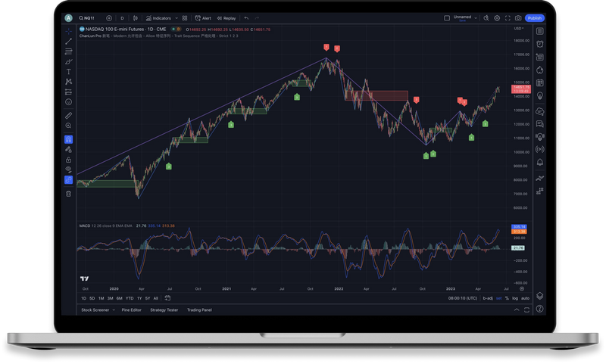Open the Strategy Tester tab

164,310
